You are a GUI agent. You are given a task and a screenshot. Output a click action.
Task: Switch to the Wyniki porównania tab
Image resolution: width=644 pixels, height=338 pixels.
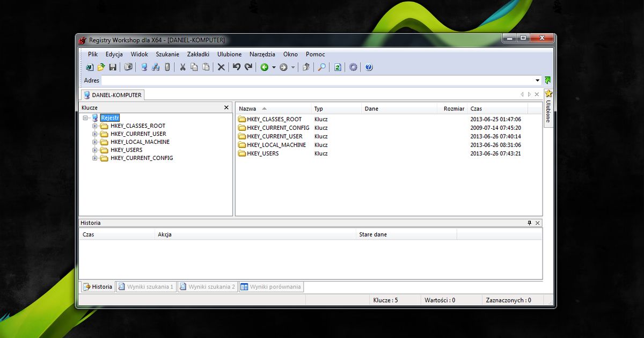[272, 286]
